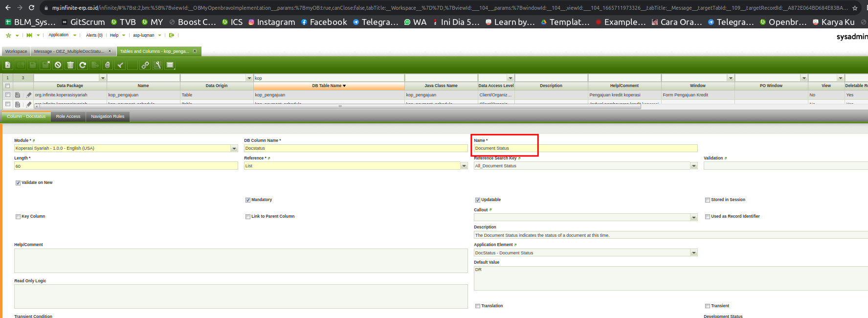Switch to the Role Access tab
Viewport: 868px width, 318px height.
coord(68,116)
